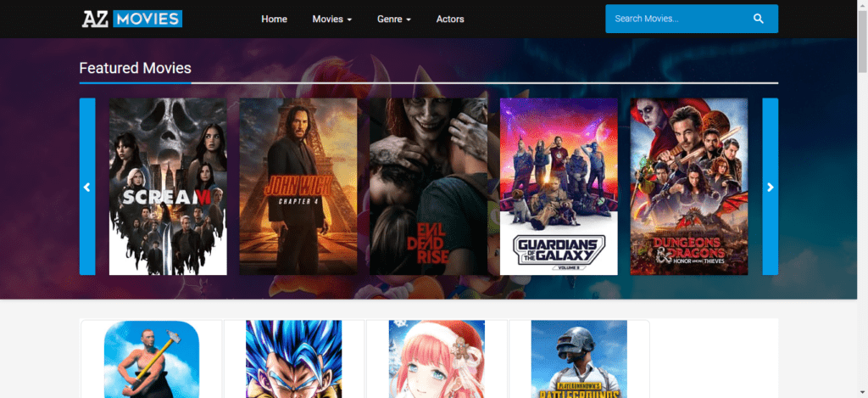Screen dimensions: 868x398
Task: Expand the Movies dropdown menu
Action: (332, 19)
